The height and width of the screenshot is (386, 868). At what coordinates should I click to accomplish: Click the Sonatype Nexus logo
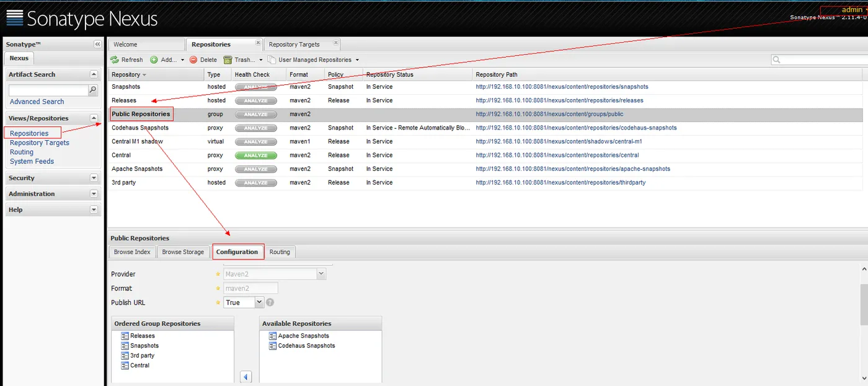pyautogui.click(x=82, y=19)
